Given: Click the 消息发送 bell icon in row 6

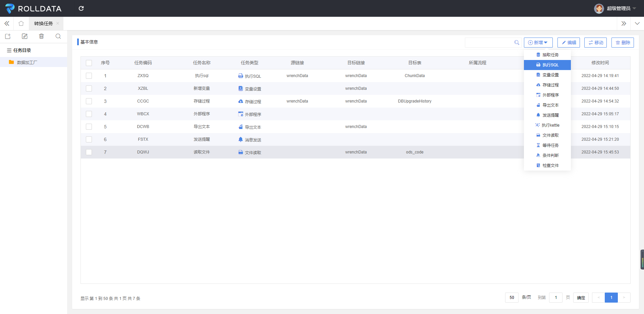Looking at the screenshot, I should point(240,139).
